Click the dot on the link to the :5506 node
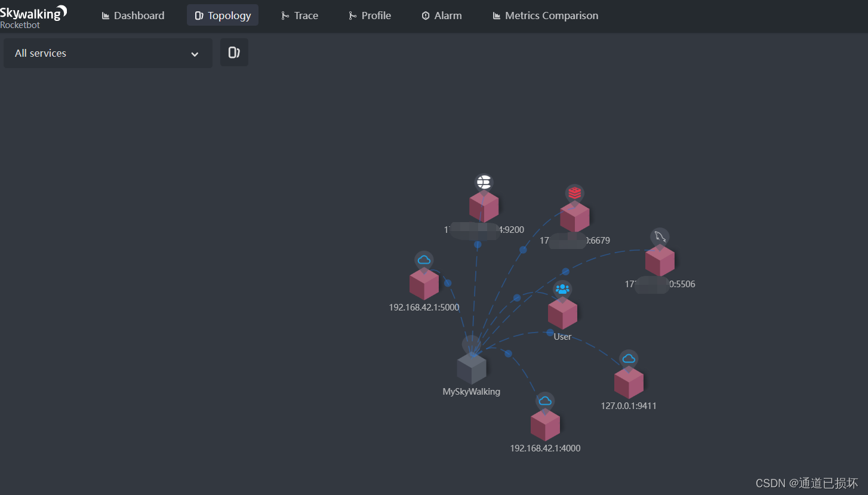Viewport: 868px width, 495px height. 565,272
